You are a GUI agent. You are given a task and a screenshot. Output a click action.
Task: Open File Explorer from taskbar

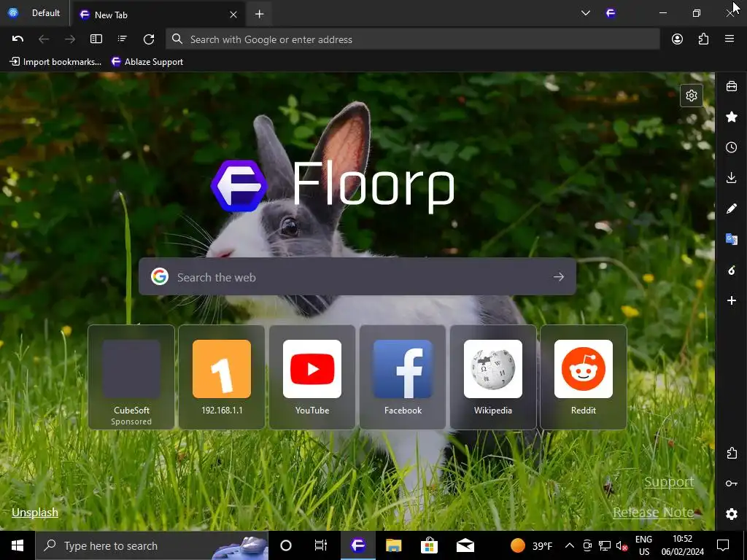coord(393,545)
